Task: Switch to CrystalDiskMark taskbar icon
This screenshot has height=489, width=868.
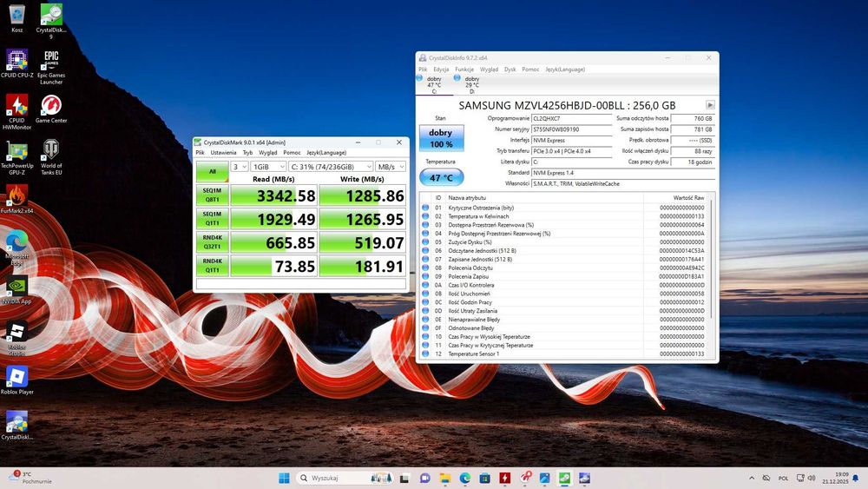Action: [564, 478]
